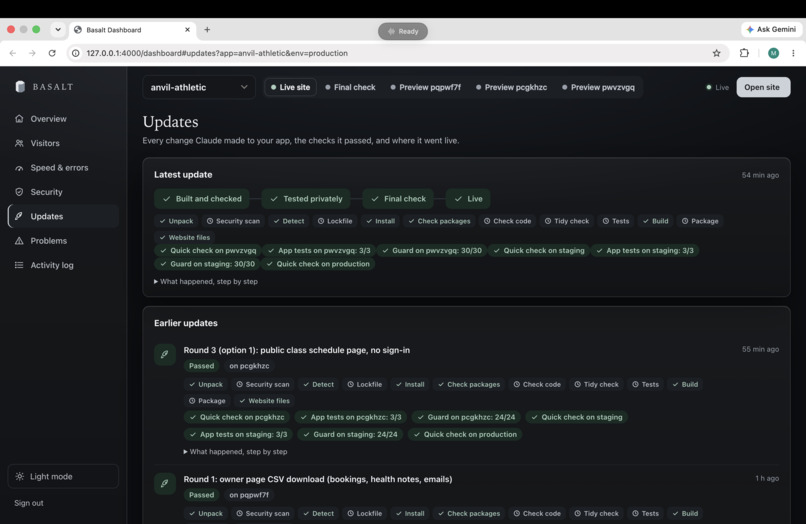
Task: Click 'Guard on pwvzvgq: 30/30' chip
Action: pyautogui.click(x=432, y=250)
